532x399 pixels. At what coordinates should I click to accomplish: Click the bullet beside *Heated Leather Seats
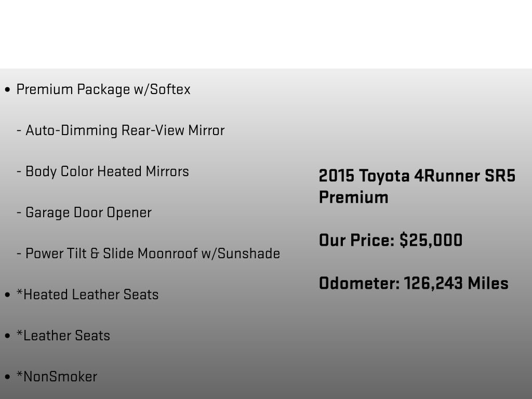tap(7, 295)
